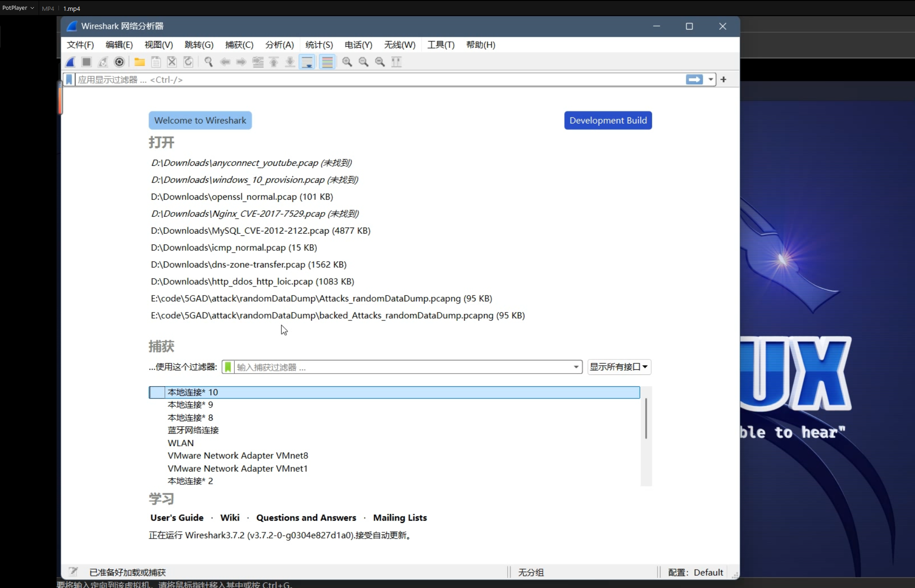Open a capture file via folder icon
This screenshot has width=915, height=588.
(x=140, y=62)
